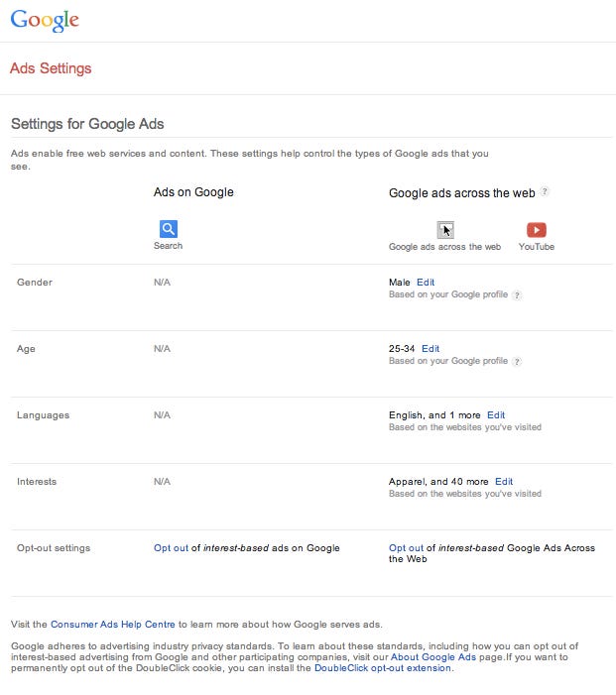Open the DoubleClick opt-out extension link
The width and height of the screenshot is (616, 695).
383,668
